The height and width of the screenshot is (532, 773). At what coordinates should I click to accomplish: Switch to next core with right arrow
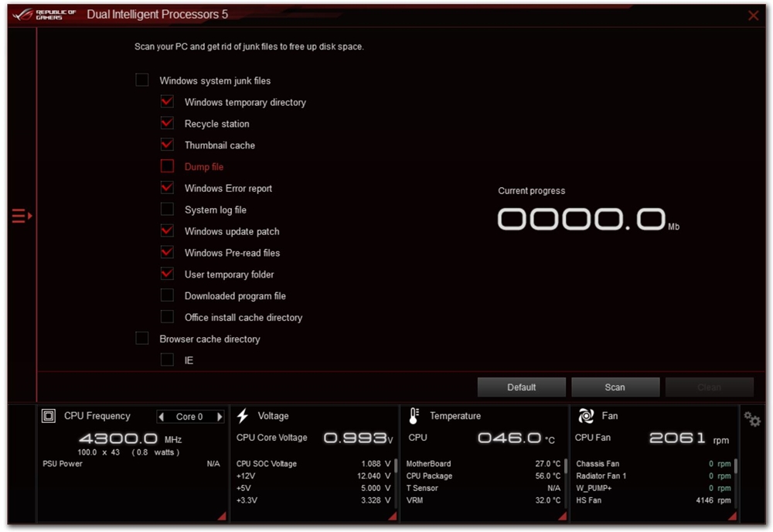pos(220,417)
